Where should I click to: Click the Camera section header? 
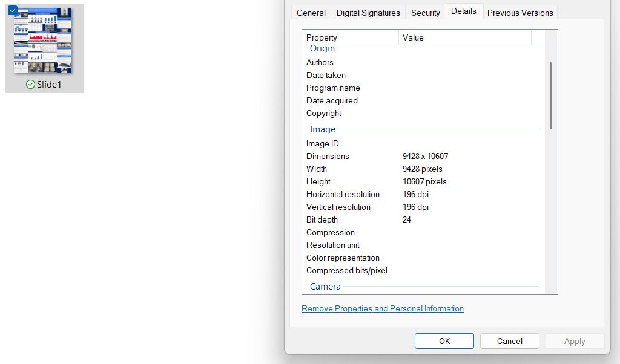325,286
